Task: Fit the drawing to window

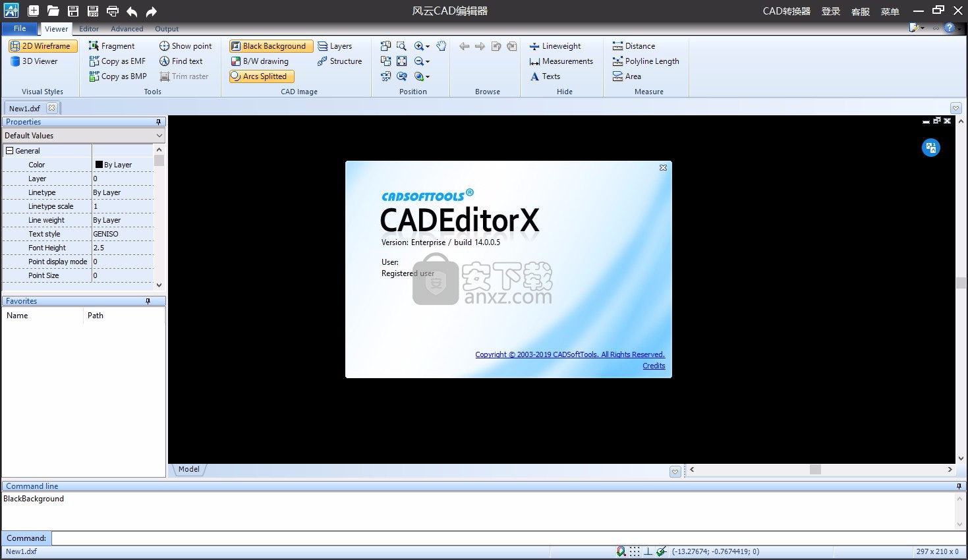Action: coord(401,61)
